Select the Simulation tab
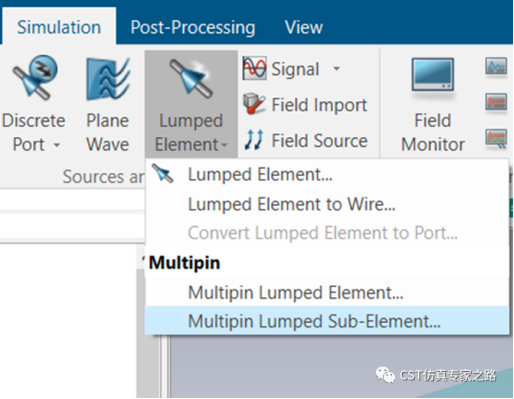Viewport: 514px width, 399px height. coord(59,27)
